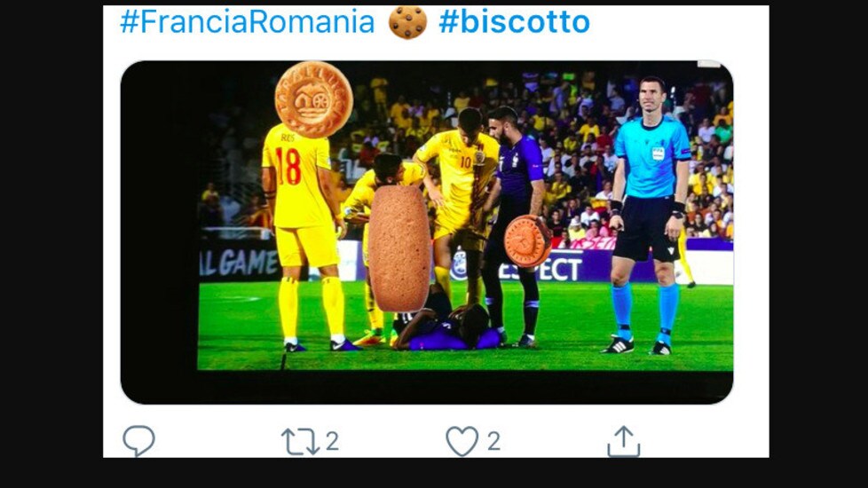Click the 'AL GAME' advertising board text
This screenshot has width=868, height=488.
coord(239,263)
